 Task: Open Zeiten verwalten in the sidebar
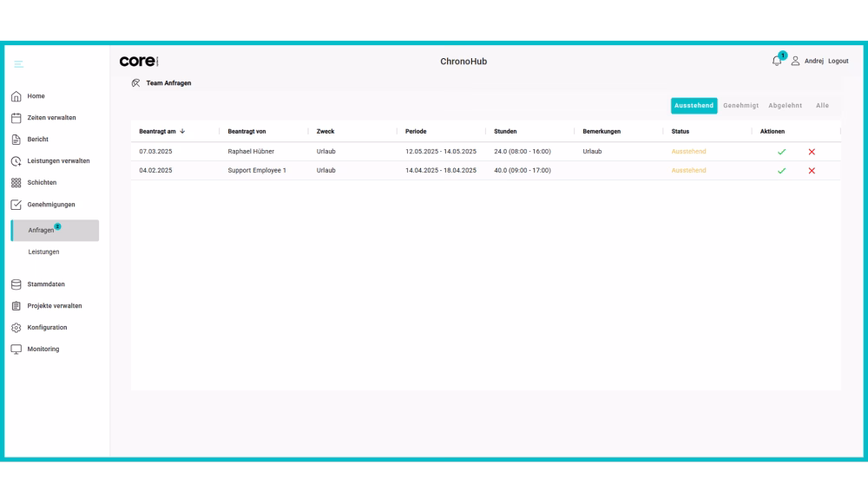pyautogui.click(x=51, y=118)
